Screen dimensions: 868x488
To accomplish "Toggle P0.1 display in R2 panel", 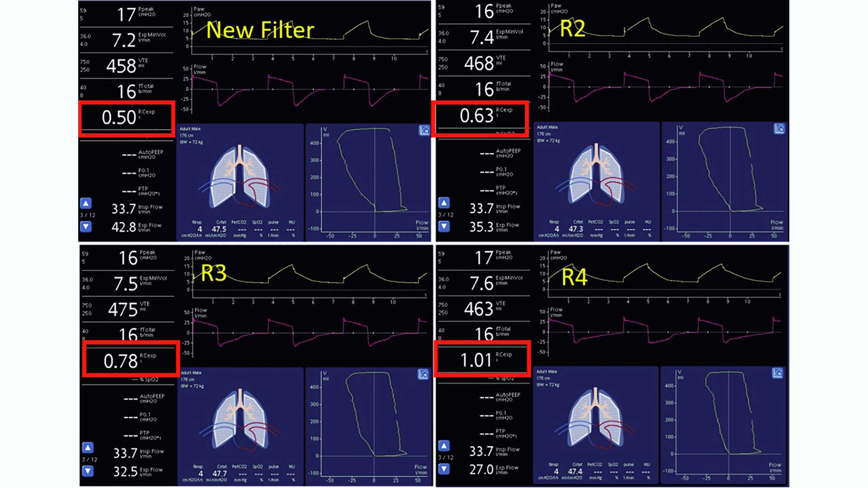I will pyautogui.click(x=490, y=172).
